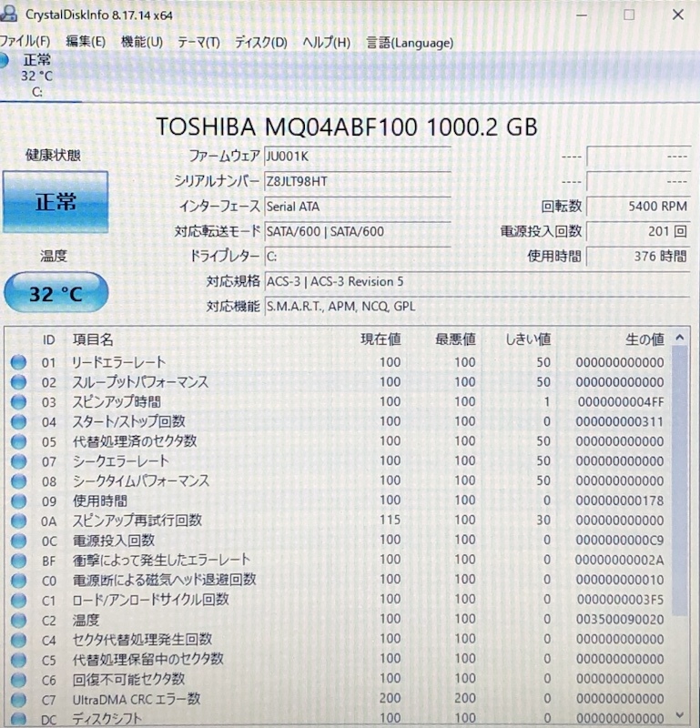
Task: Click the drive letter field showing C:
Action: point(358,257)
